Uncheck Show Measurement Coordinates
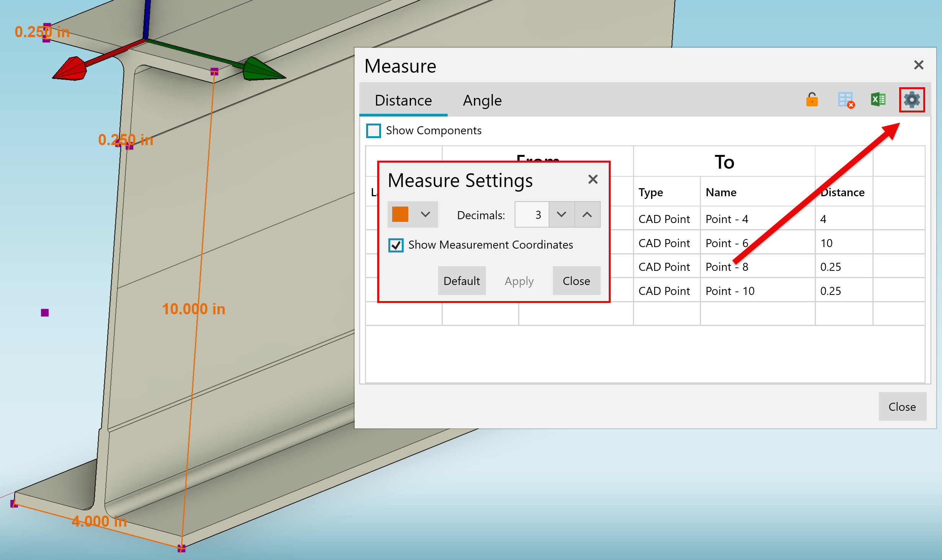This screenshot has width=942, height=560. 396,245
